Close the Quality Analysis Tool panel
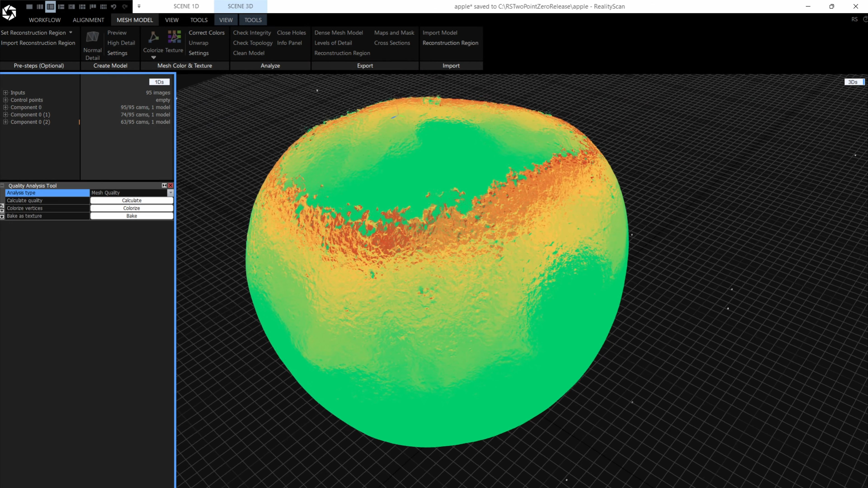This screenshot has height=488, width=868. coord(171,185)
